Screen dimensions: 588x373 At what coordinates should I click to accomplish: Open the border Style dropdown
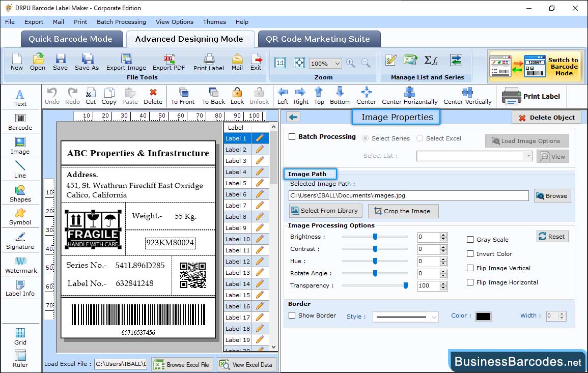(434, 317)
